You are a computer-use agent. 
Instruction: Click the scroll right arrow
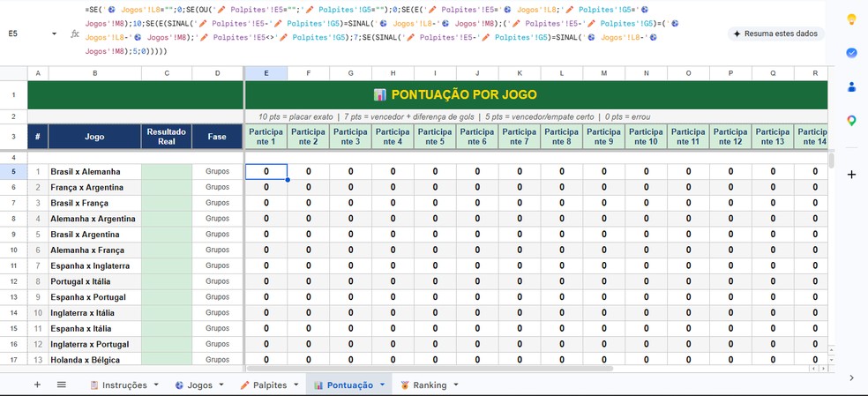(824, 369)
